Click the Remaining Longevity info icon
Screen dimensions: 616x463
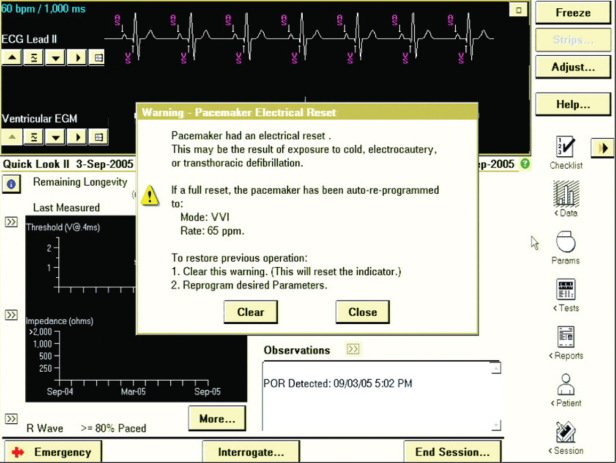[11, 184]
